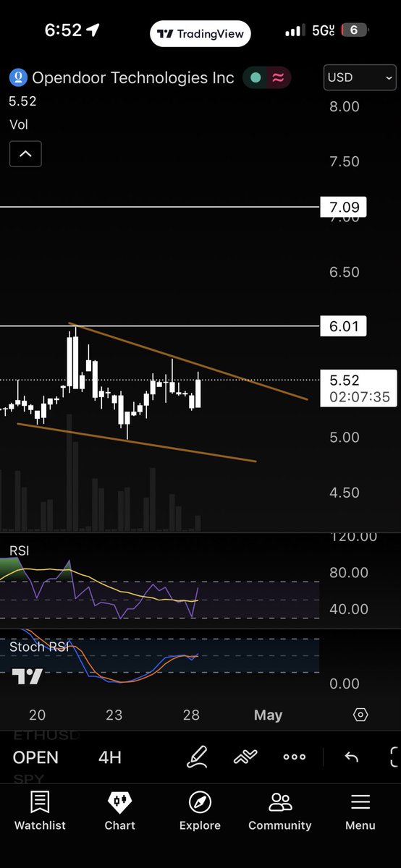Select the RSI indicator label
The height and width of the screenshot is (868, 401).
point(20,551)
